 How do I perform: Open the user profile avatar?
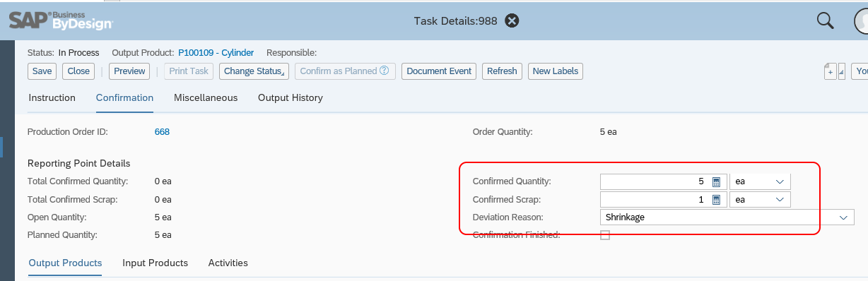[861, 20]
